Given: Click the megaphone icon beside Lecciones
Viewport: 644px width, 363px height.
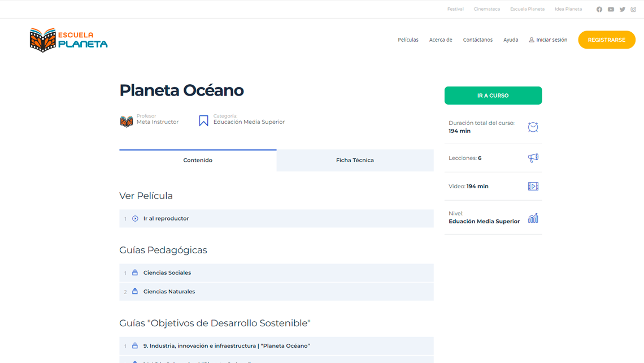Looking at the screenshot, I should (533, 158).
